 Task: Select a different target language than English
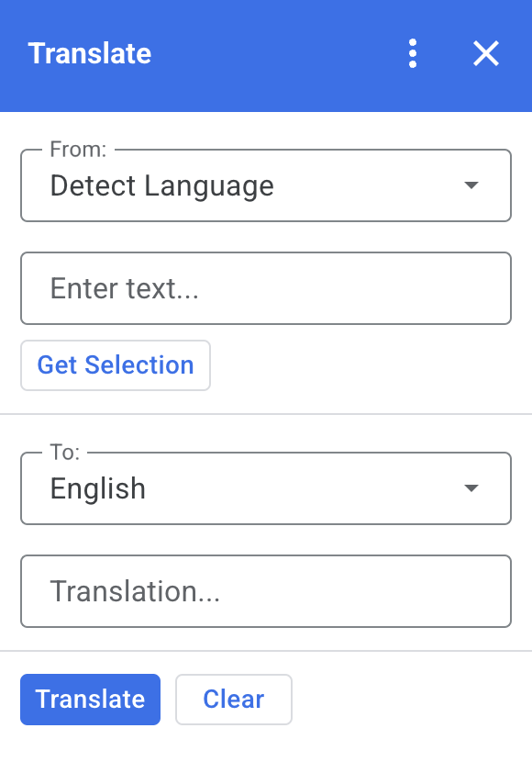click(266, 488)
